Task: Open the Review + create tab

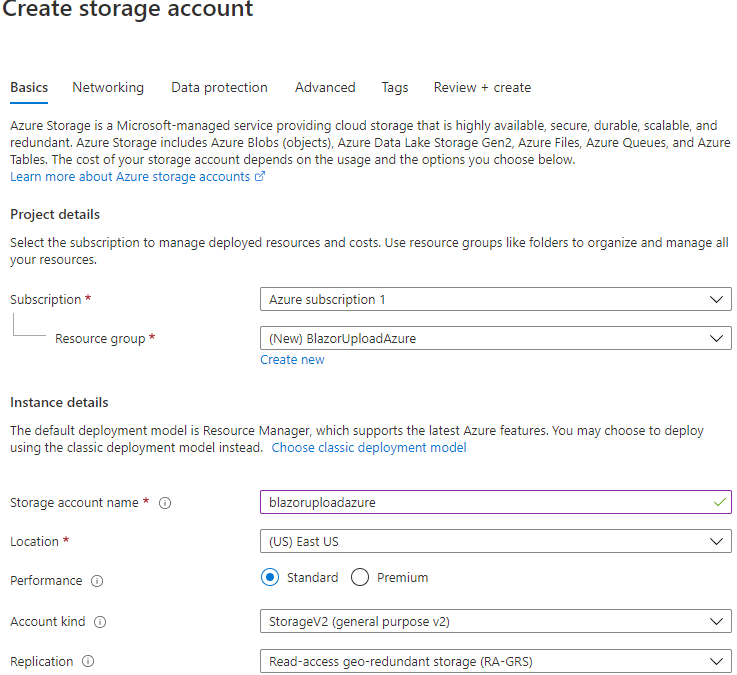Action: pyautogui.click(x=482, y=88)
